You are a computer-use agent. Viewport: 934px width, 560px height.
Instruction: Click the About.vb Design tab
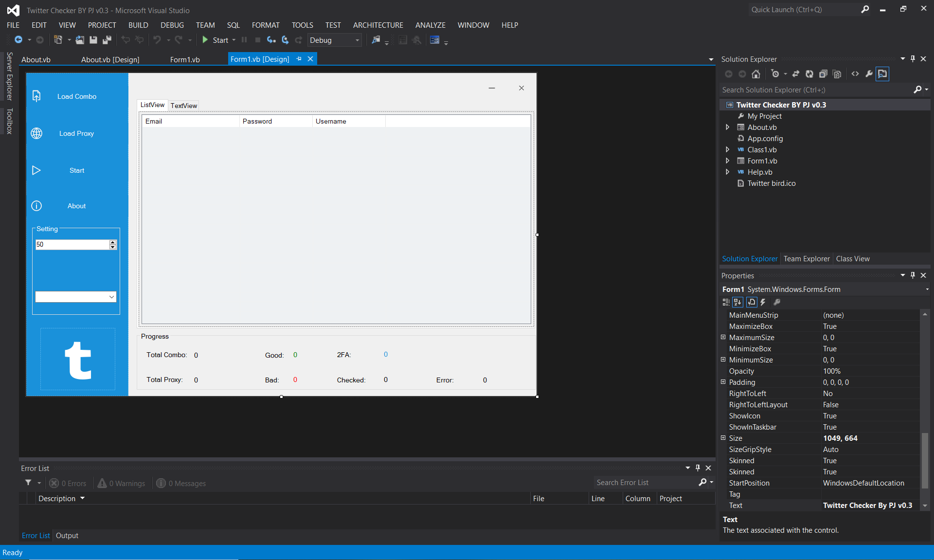(110, 59)
